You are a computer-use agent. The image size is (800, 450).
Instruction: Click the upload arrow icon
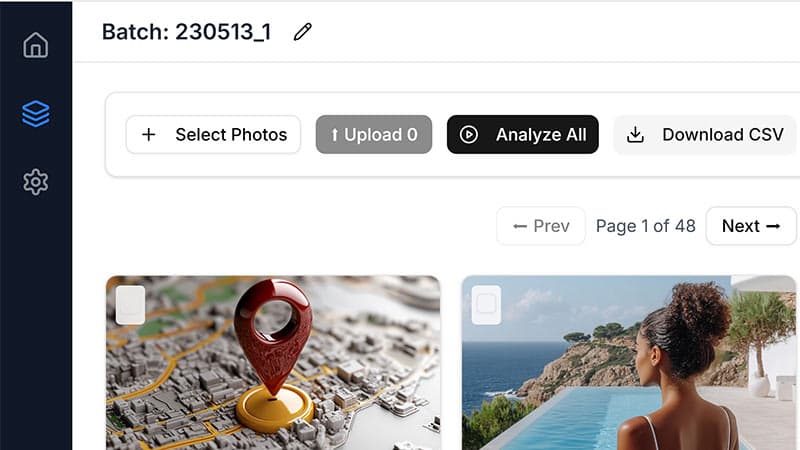click(334, 135)
